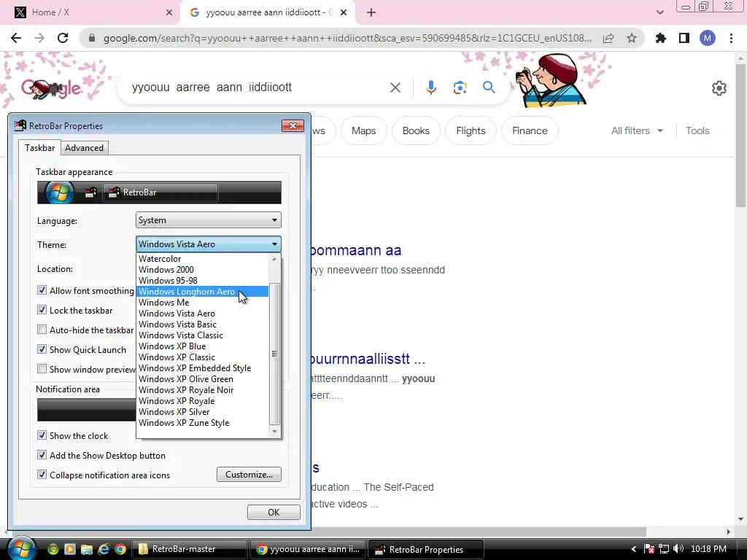Click the volume icon in system tray
Screen dimensions: 747x560
pyautogui.click(x=678, y=549)
